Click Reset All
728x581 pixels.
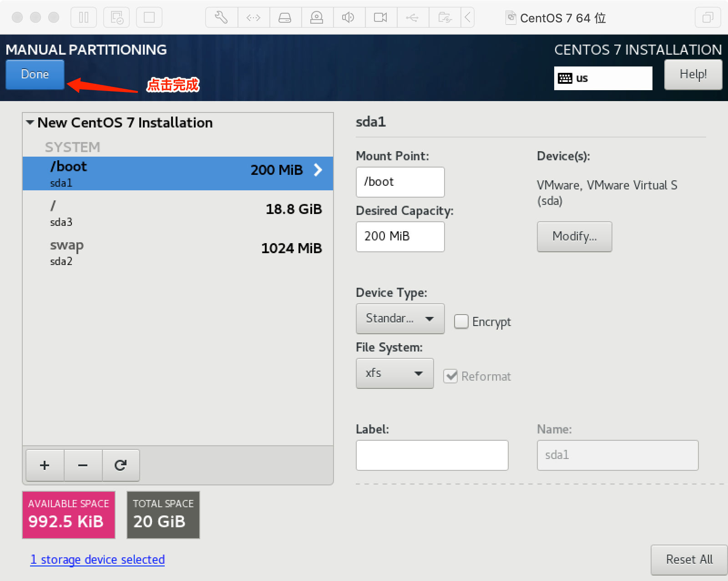(x=689, y=560)
